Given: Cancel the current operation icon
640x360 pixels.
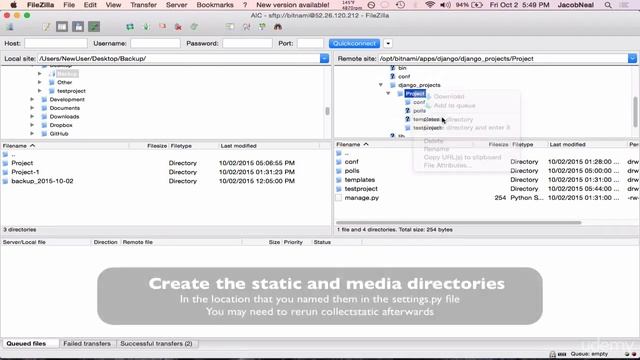Looking at the screenshot, I should [x=162, y=27].
